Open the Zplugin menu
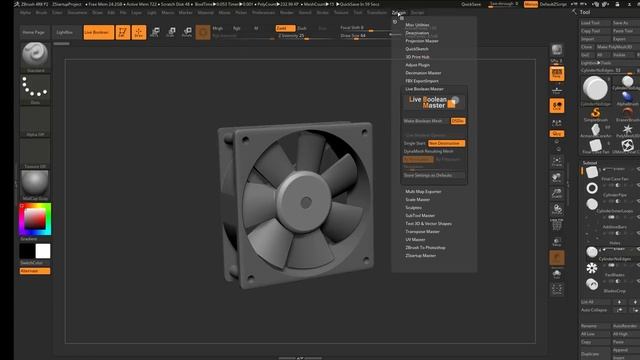This screenshot has width=640, height=360. (x=399, y=13)
